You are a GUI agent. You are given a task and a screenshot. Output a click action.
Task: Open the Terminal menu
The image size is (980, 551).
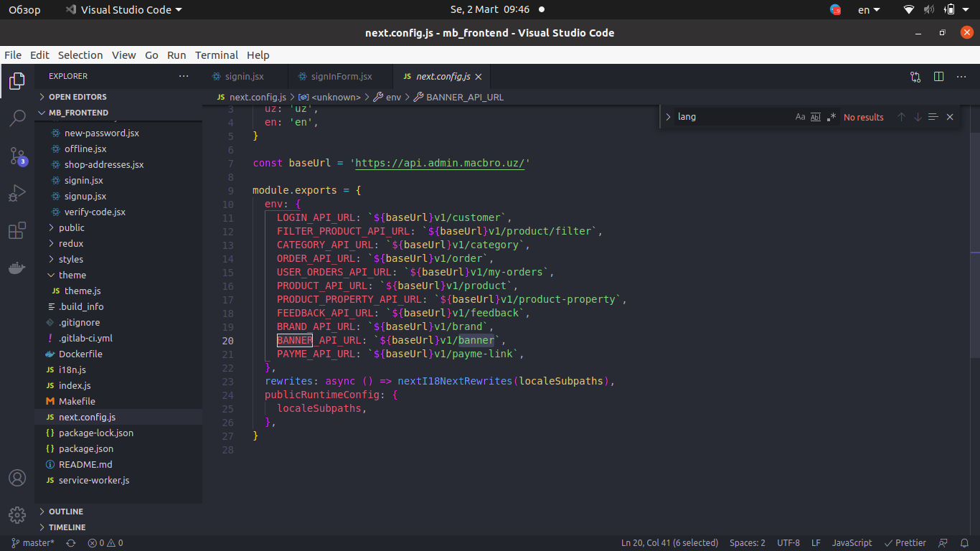216,55
